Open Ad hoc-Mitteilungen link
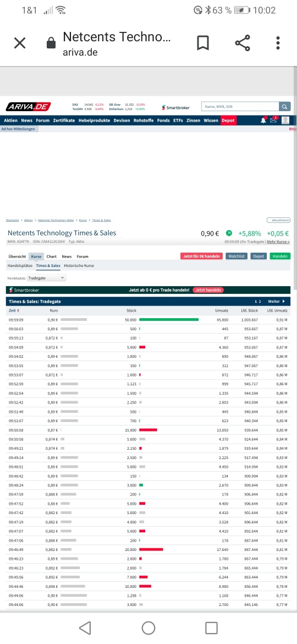Viewport: 297px width, 644px height. click(x=18, y=129)
